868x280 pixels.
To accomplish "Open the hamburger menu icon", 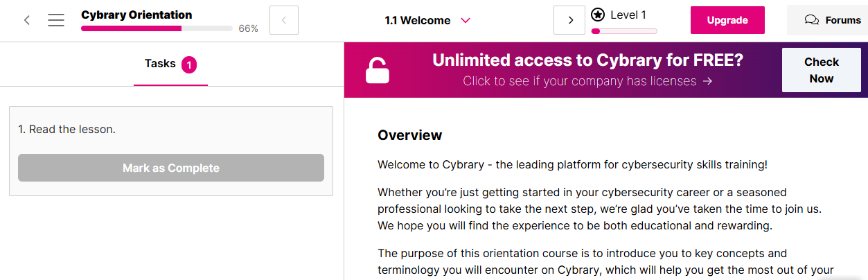I will 56,20.
